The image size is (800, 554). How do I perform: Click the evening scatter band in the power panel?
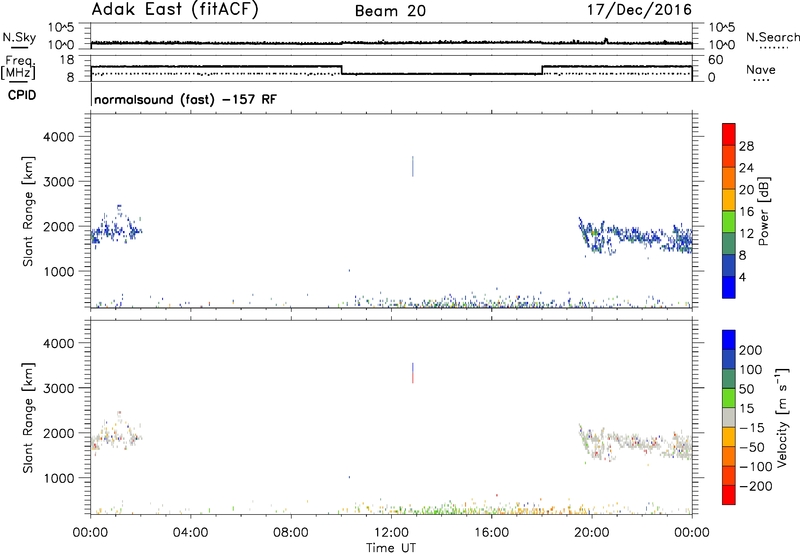tap(635, 236)
